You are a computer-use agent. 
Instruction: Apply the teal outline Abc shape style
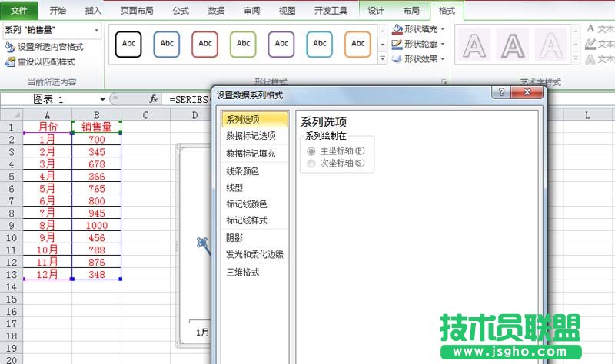pyautogui.click(x=319, y=45)
